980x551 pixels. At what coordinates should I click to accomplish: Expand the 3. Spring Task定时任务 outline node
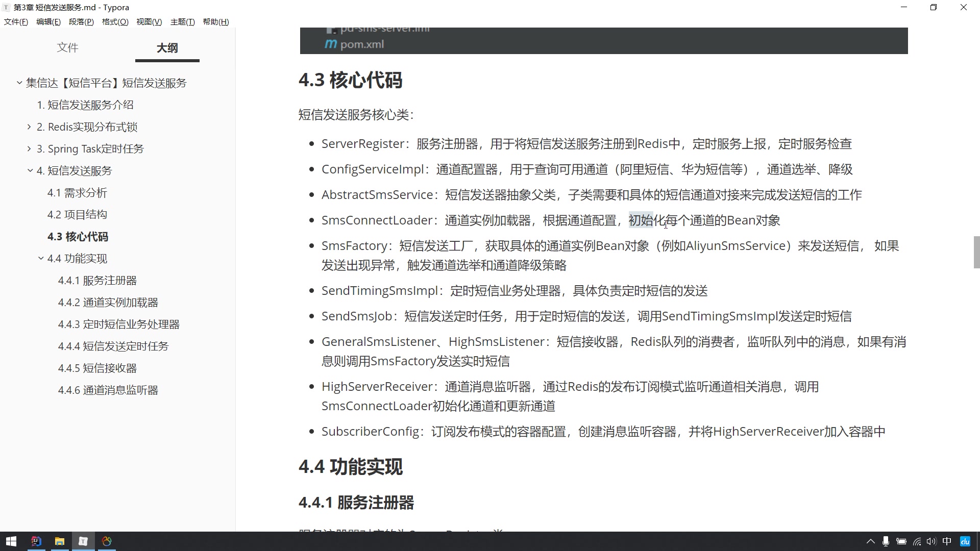(30, 148)
